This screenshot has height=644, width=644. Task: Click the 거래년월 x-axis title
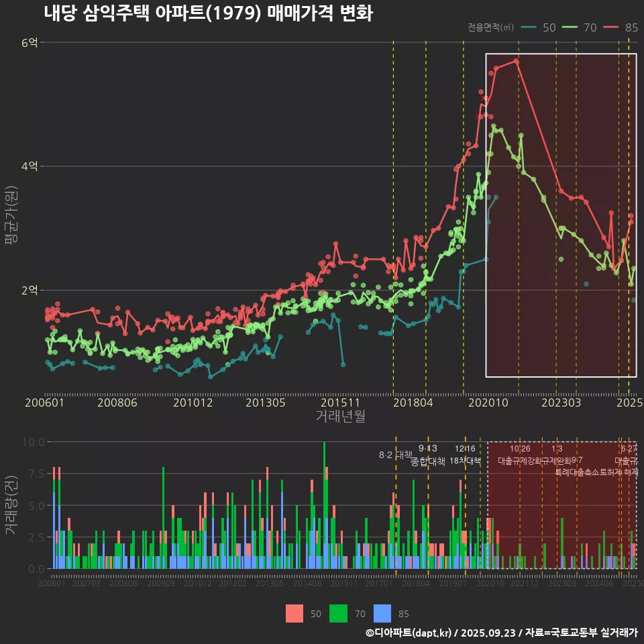[340, 417]
